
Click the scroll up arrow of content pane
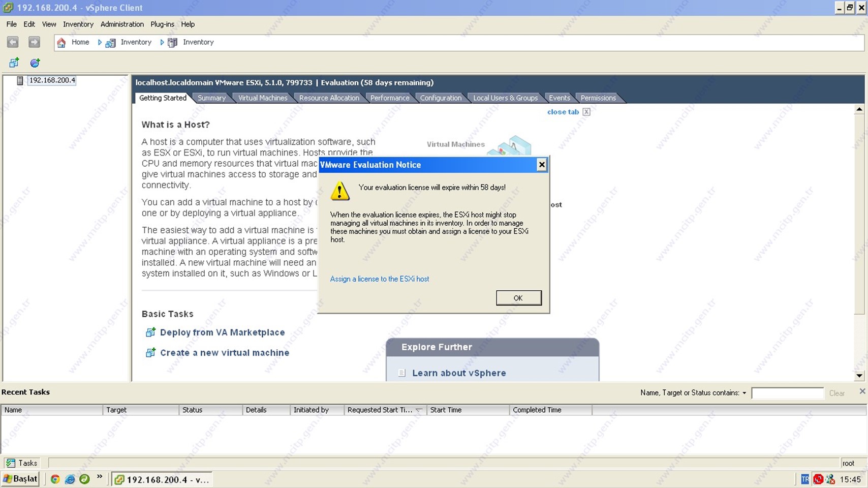(x=859, y=109)
